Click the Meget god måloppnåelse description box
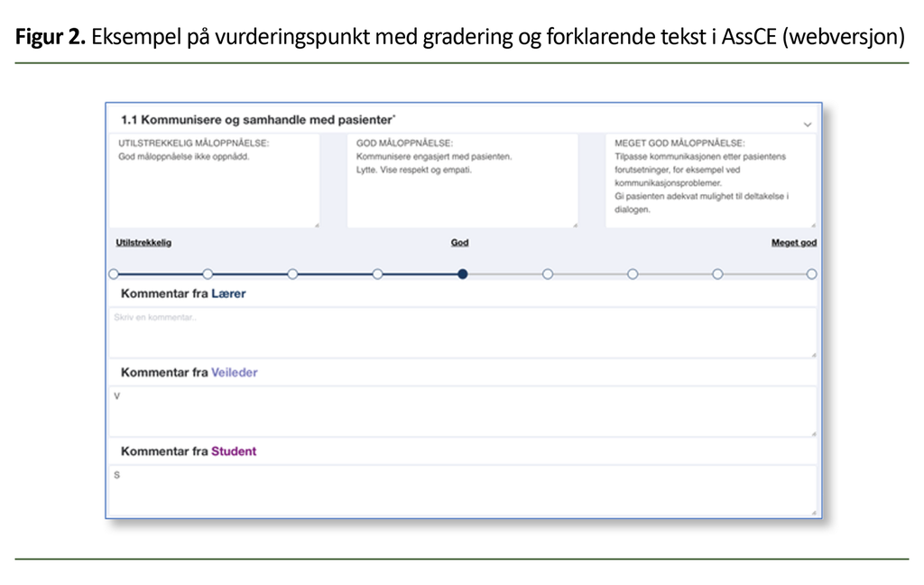 pyautogui.click(x=710, y=181)
